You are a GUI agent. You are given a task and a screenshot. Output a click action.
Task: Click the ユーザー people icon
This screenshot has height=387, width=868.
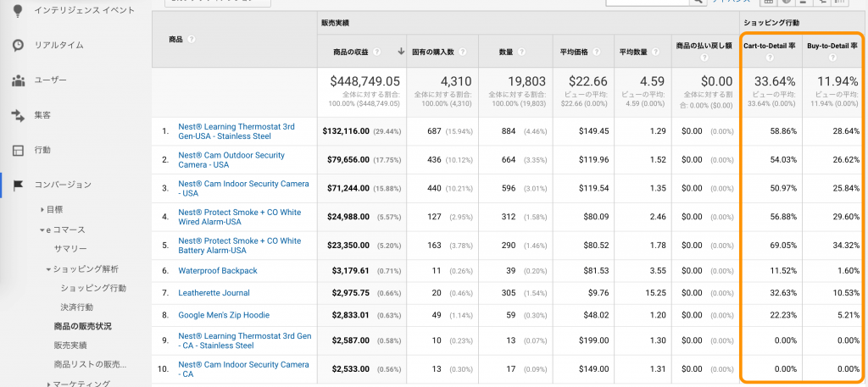[x=18, y=80]
